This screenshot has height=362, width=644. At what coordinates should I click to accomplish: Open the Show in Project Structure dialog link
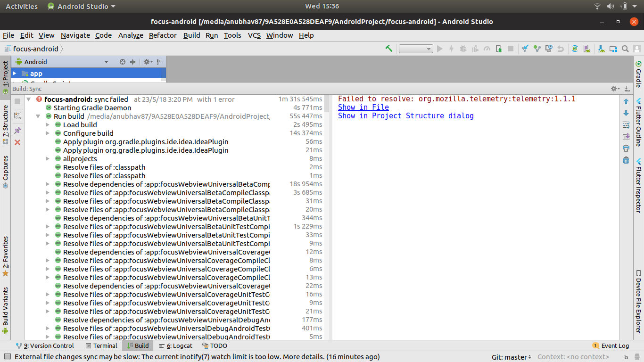(406, 115)
